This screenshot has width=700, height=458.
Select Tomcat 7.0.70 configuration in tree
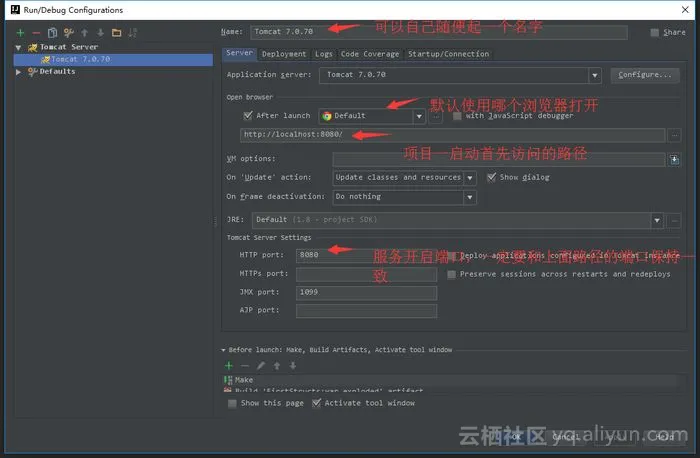pyautogui.click(x=113, y=59)
